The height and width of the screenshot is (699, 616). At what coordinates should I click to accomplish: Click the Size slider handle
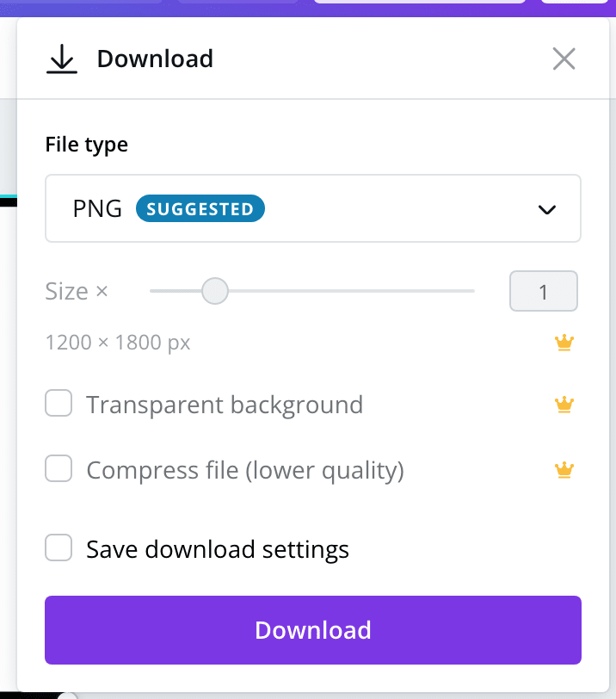click(215, 291)
